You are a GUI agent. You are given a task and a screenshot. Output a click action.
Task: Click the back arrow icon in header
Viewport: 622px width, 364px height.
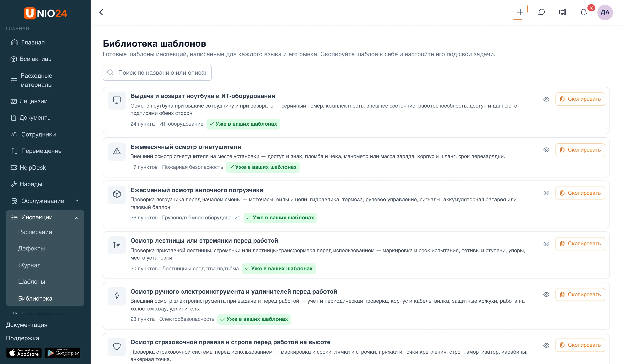(101, 12)
